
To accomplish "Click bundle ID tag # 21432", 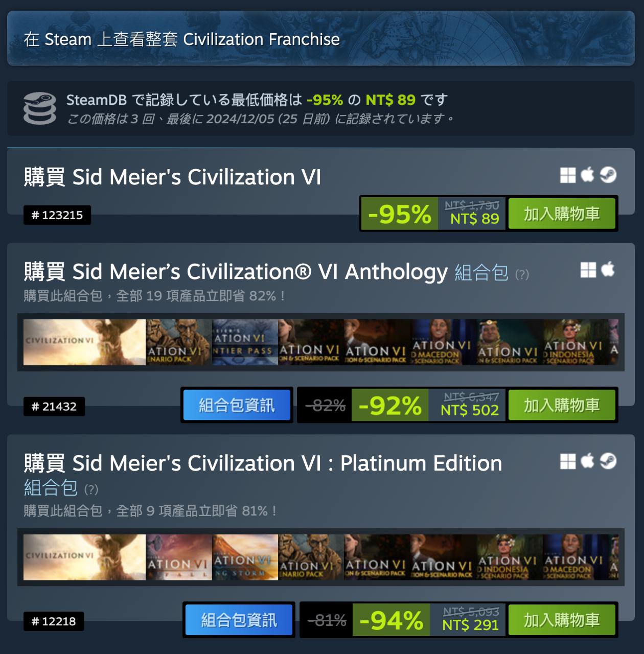I will [54, 407].
